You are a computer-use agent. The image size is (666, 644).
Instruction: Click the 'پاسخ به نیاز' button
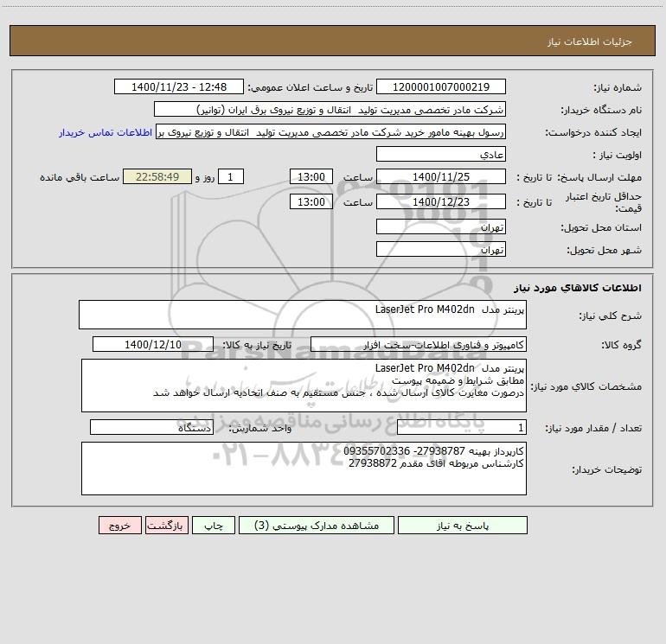pos(462,526)
